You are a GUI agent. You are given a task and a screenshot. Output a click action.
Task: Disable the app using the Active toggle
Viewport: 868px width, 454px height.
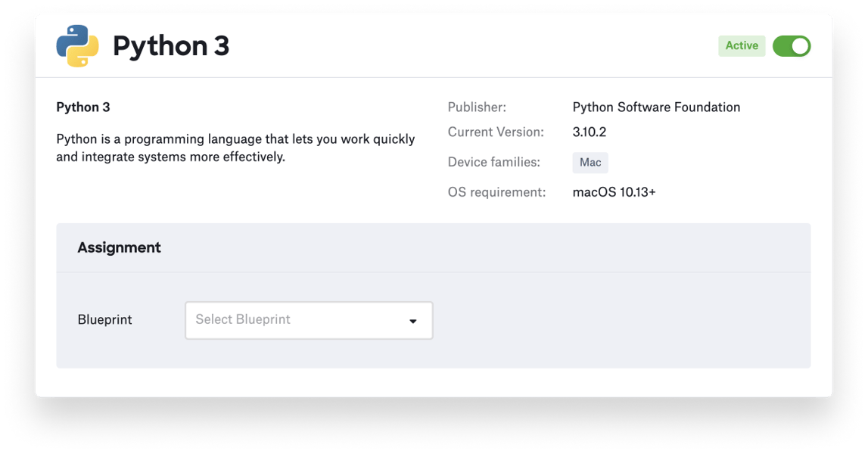[793, 45]
